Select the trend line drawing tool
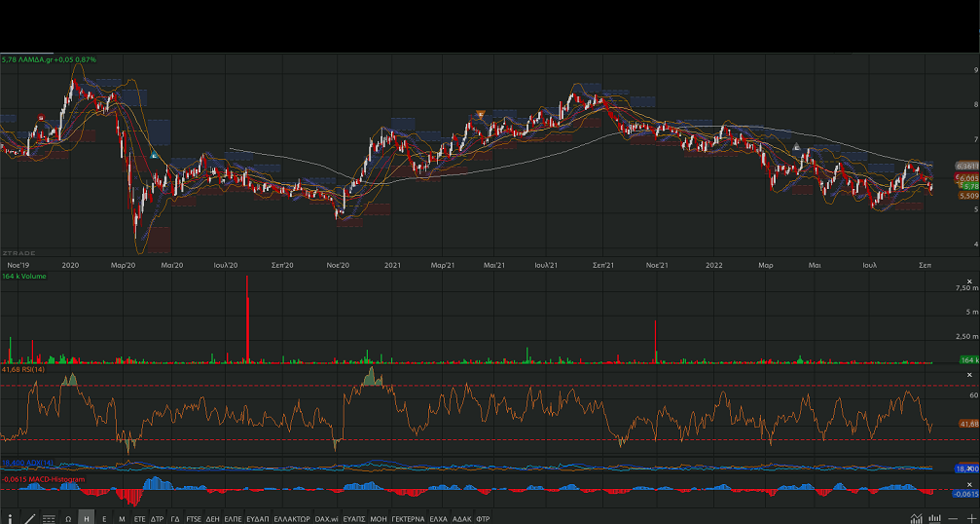 click(29, 518)
